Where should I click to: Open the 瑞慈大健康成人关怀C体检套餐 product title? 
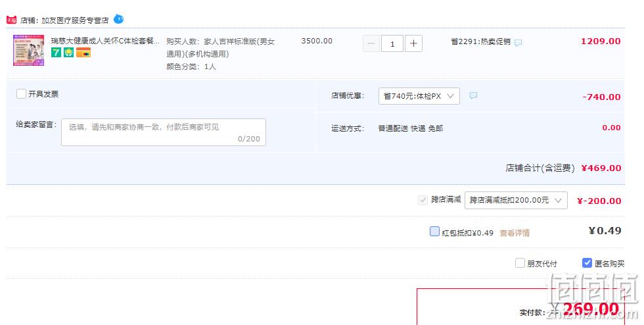tap(105, 41)
